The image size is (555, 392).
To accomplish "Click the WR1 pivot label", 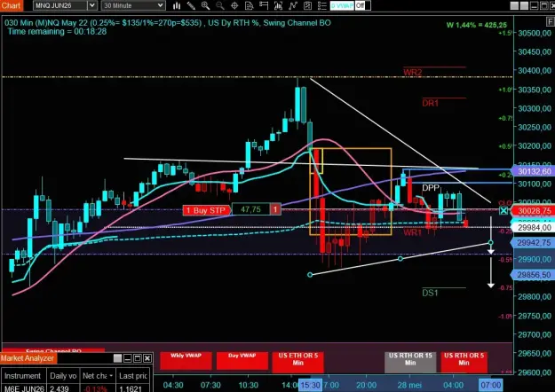I will [x=412, y=232].
